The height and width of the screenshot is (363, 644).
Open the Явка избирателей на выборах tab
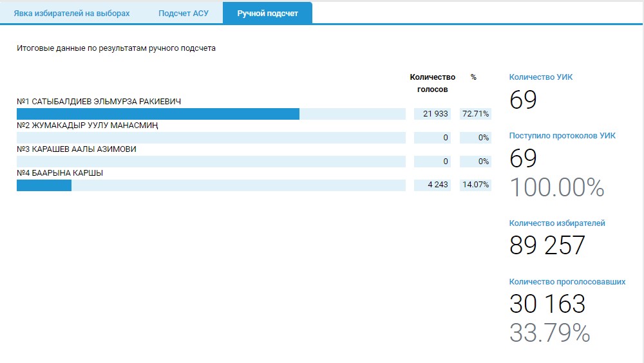coord(71,14)
